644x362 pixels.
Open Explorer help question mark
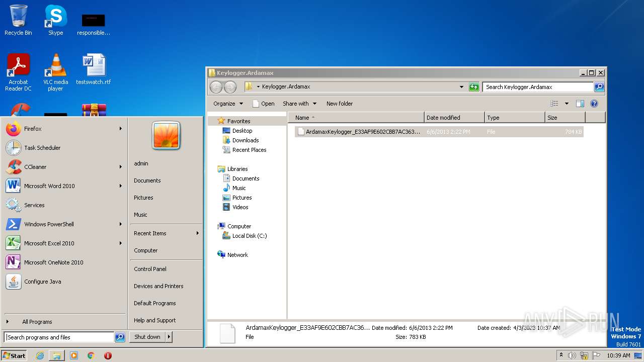click(594, 104)
